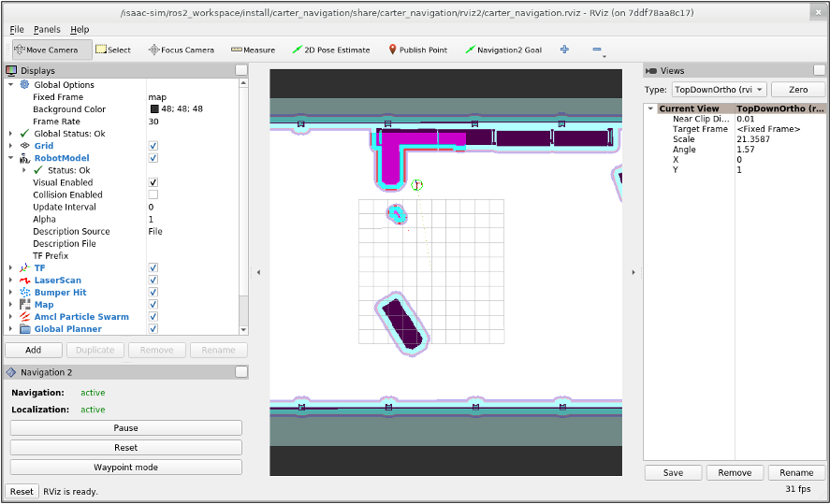The width and height of the screenshot is (830, 504).
Task: Open the Help menu
Action: 80,29
